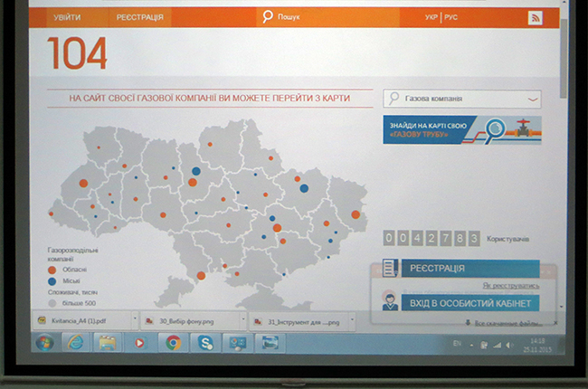Image resolution: width=588 pixels, height=389 pixels.
Task: Click the media player taskbar icon
Action: click(x=139, y=342)
